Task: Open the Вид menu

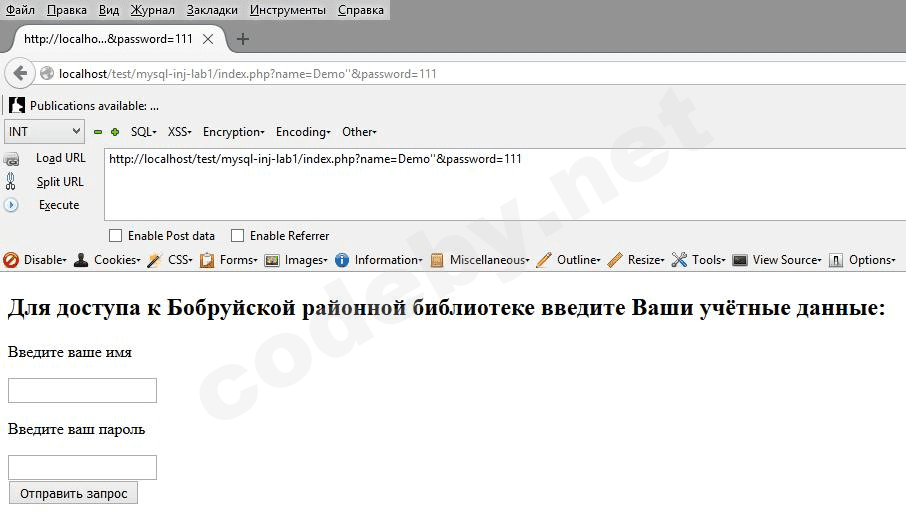Action: (x=109, y=10)
